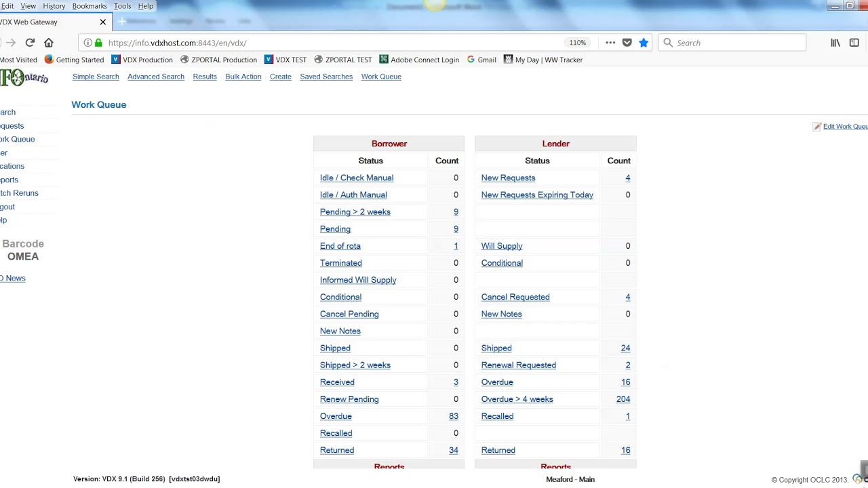Click the Pocket save icon
This screenshot has width=868, height=488.
coord(627,43)
